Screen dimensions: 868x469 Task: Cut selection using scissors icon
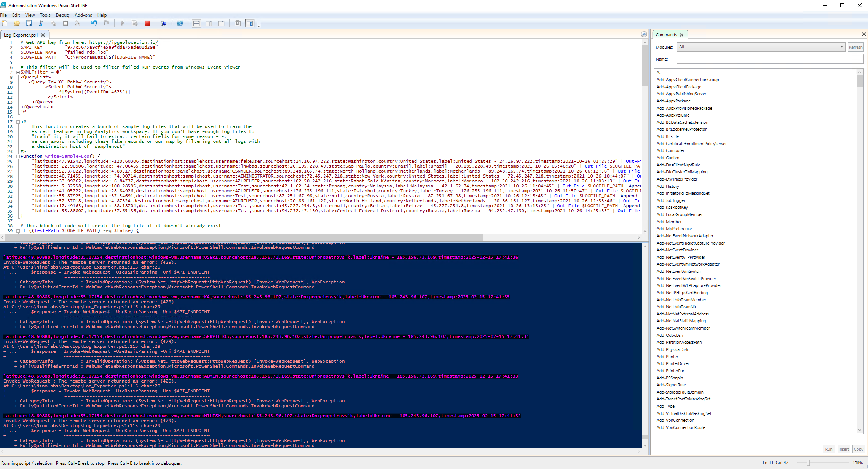click(x=41, y=23)
